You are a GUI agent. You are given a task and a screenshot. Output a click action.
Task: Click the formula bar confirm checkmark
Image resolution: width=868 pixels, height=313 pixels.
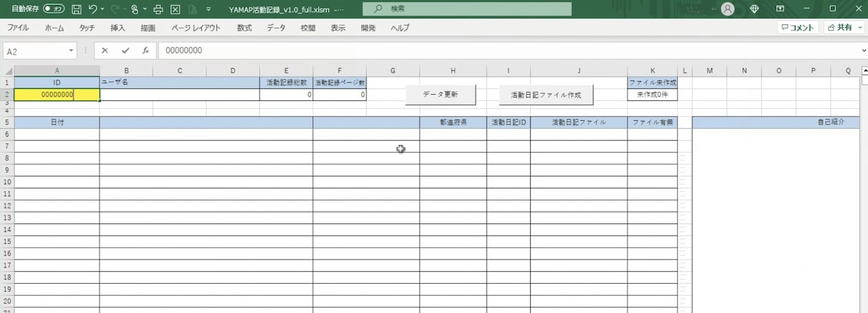(125, 51)
